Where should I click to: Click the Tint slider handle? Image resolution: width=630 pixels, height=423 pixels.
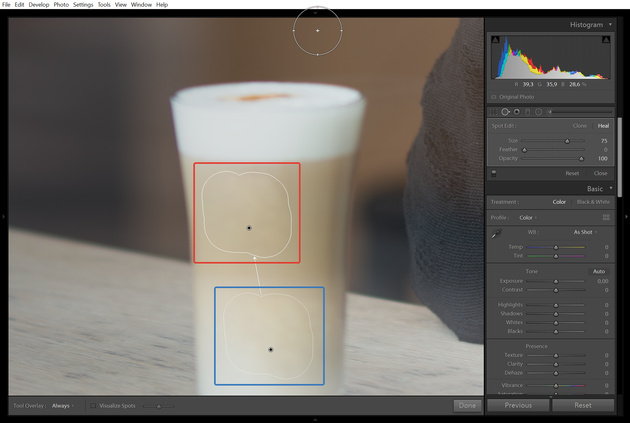click(x=556, y=256)
